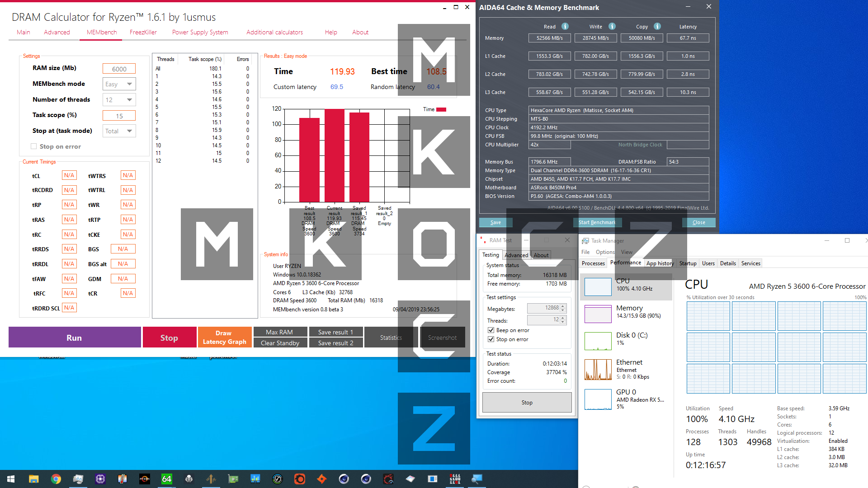The height and width of the screenshot is (488, 868).
Task: Open the Windows Start menu
Action: pyautogui.click(x=11, y=479)
